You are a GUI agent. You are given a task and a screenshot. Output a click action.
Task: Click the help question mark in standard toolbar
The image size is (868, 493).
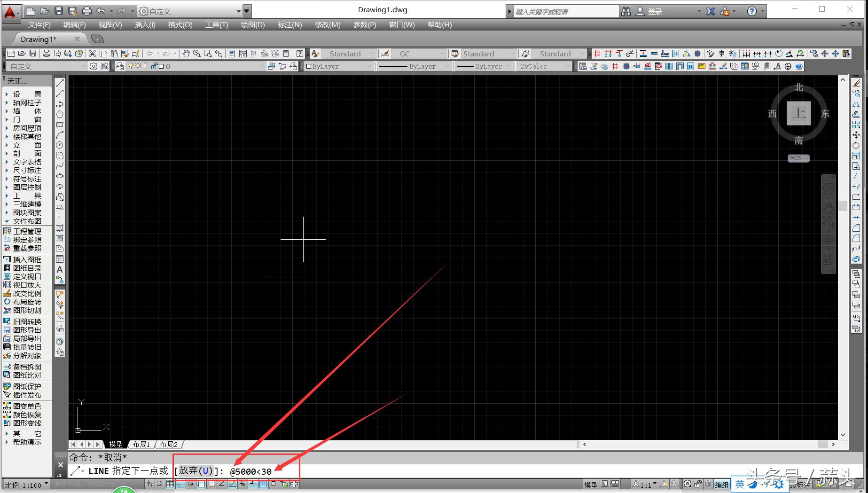click(299, 54)
